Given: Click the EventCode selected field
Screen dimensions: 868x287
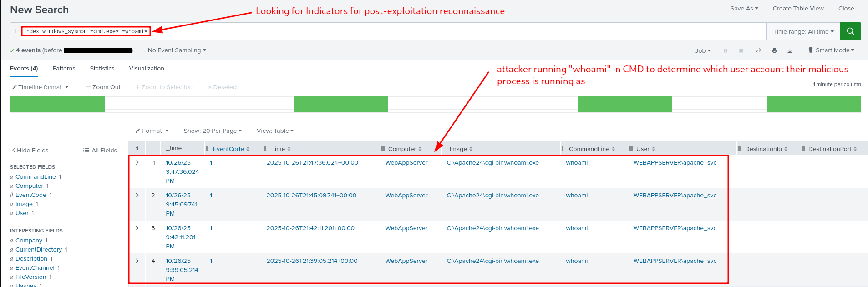Looking at the screenshot, I should (30, 195).
